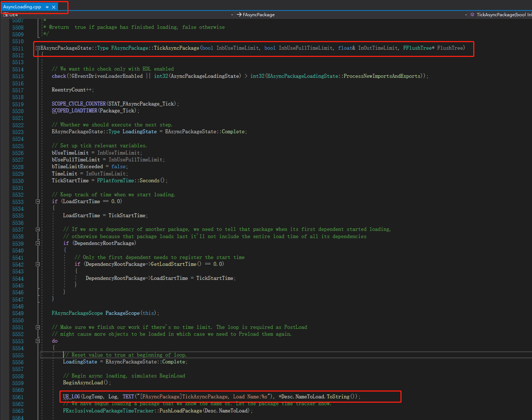Image resolution: width=532 pixels, height=420 pixels.
Task: Click the TickAsyncPackage function name in signature
Action: (x=177, y=48)
